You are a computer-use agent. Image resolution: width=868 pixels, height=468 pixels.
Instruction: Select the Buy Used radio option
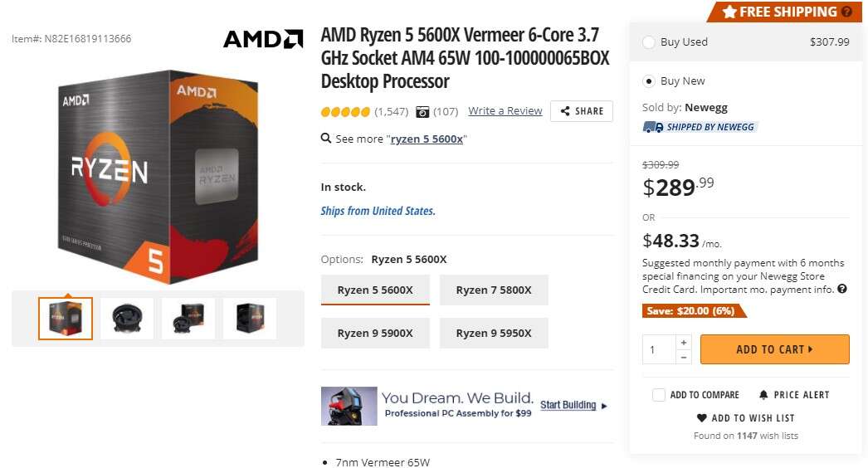click(x=649, y=42)
